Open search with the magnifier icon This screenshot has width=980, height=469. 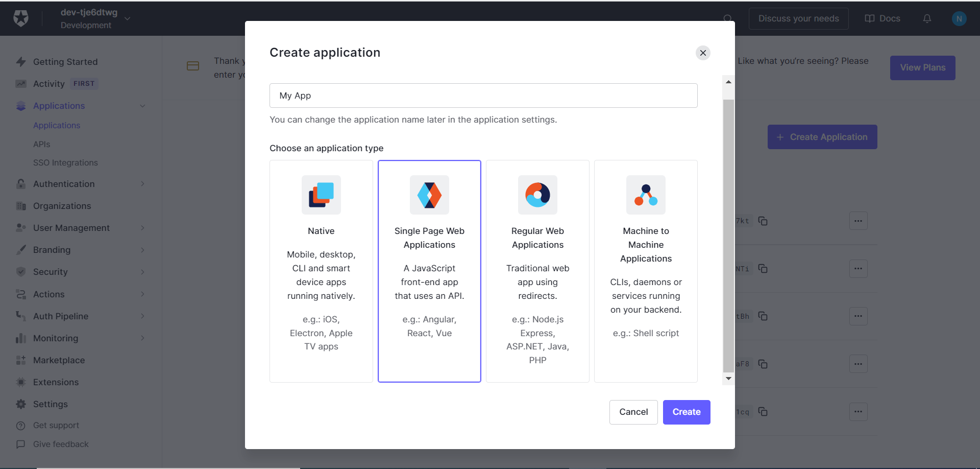(x=728, y=18)
